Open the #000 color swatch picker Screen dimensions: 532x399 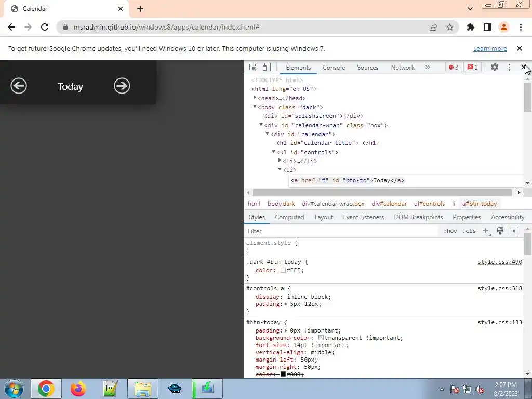click(x=283, y=374)
